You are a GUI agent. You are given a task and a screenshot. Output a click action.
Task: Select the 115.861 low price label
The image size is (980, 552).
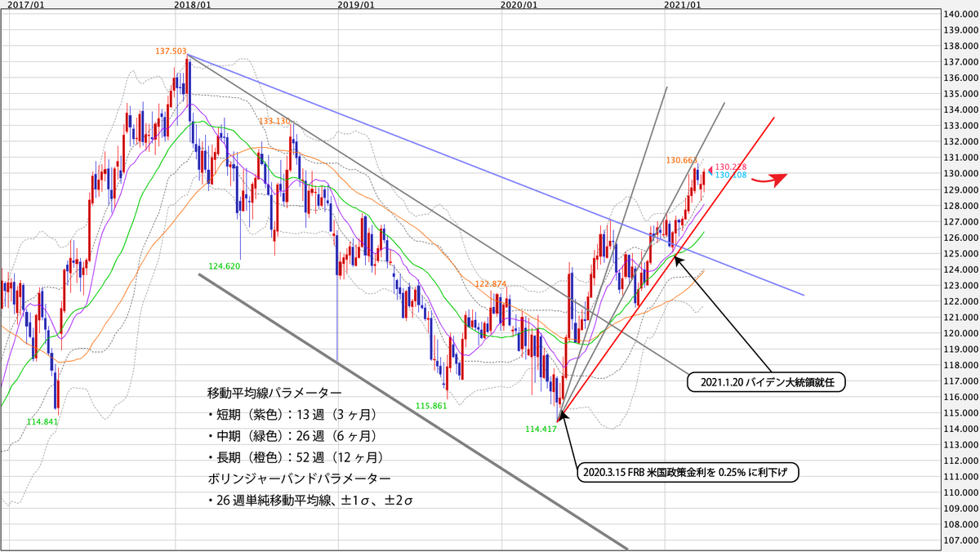click(x=430, y=405)
